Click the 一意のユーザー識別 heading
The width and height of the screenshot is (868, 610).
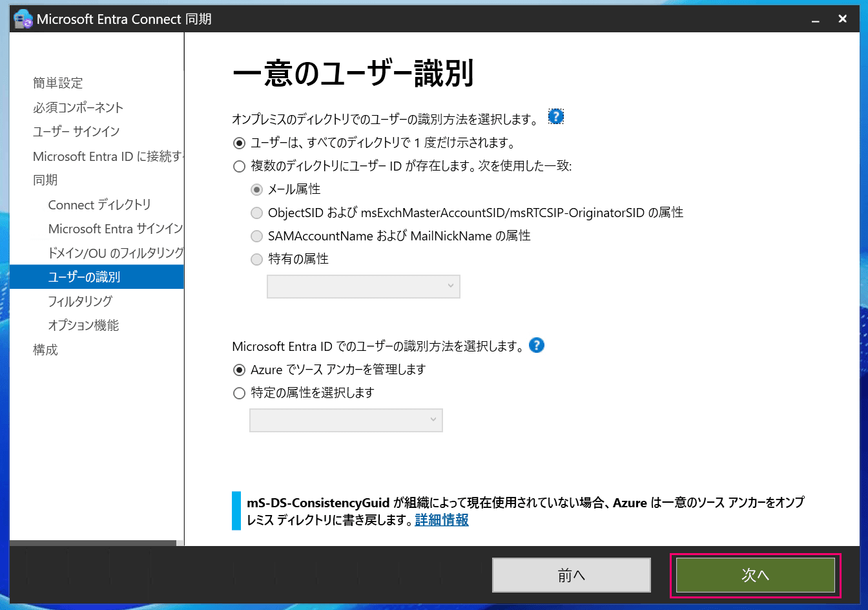(353, 73)
